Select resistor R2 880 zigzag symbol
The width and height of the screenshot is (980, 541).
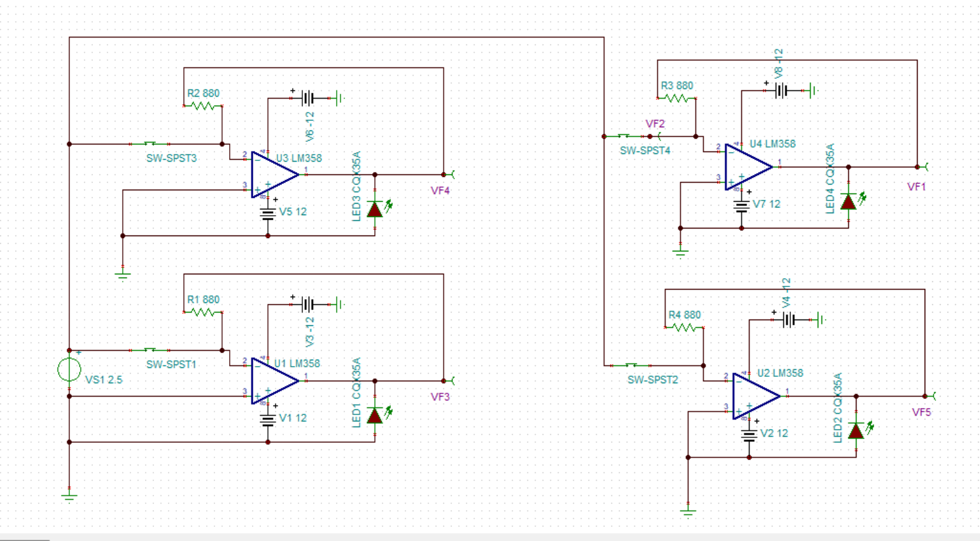203,106
